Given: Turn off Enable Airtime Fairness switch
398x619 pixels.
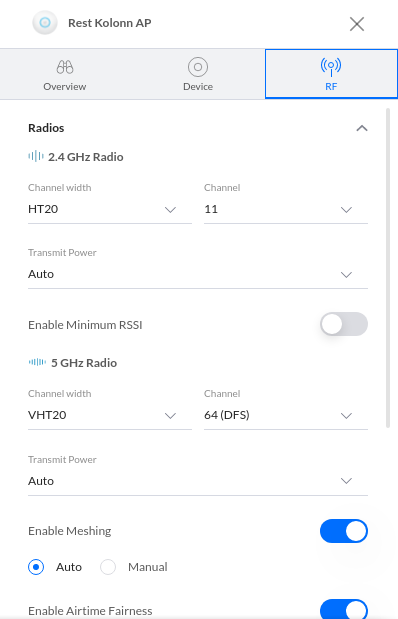Looking at the screenshot, I should tap(344, 609).
